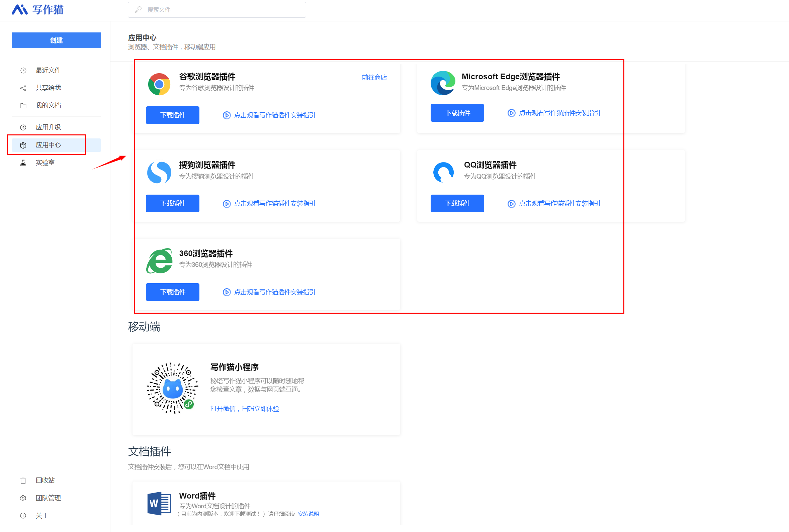The height and width of the screenshot is (532, 789).
Task: Download the 谷歌浏览器插件 plugin
Action: (172, 115)
